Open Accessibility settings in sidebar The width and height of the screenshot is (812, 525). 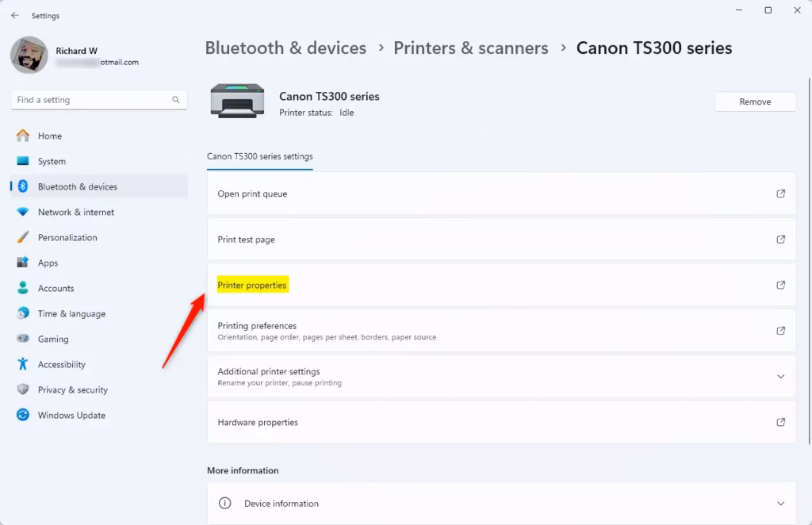(x=99, y=364)
